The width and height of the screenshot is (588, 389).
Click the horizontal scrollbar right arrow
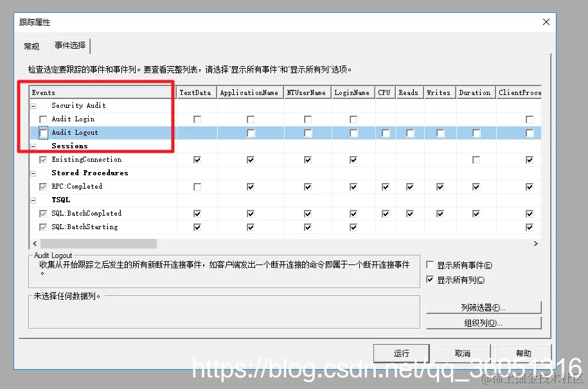coord(536,243)
